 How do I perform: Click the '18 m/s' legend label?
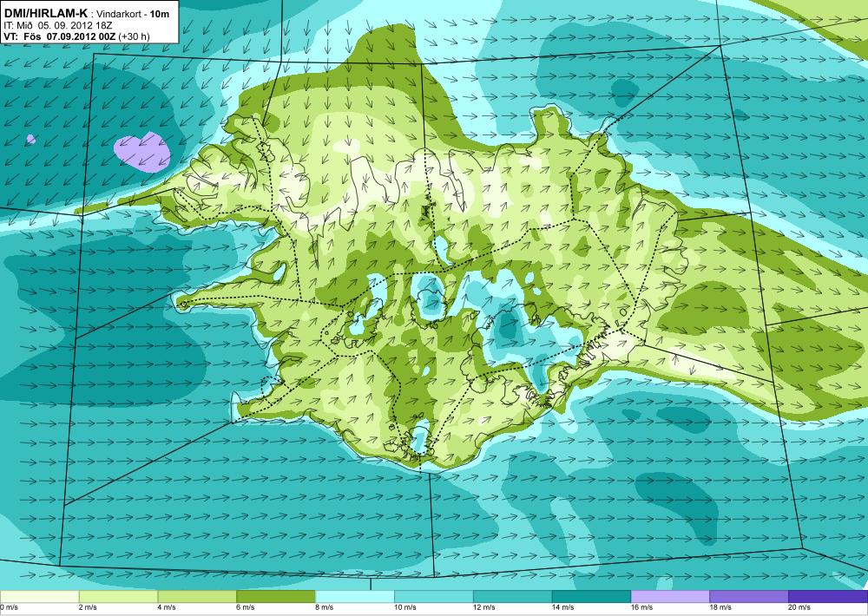pos(721,607)
